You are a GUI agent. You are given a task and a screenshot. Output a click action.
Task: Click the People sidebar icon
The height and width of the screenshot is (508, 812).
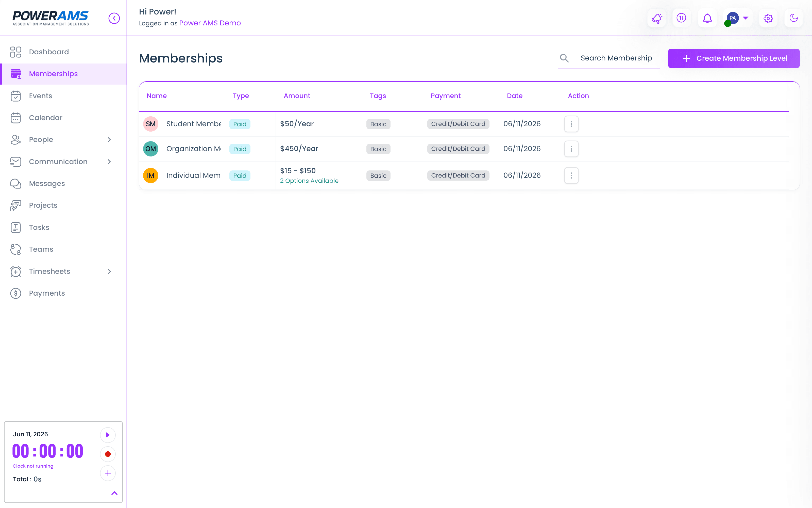pyautogui.click(x=16, y=140)
